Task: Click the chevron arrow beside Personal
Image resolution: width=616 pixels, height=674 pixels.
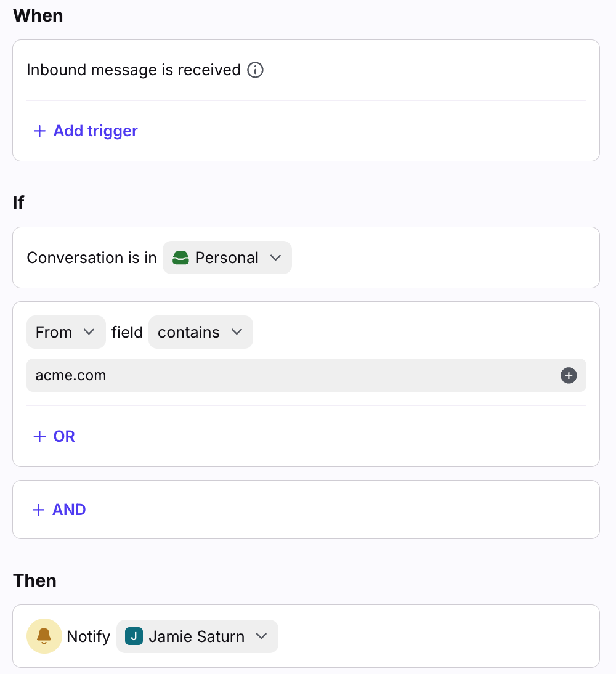Action: [275, 258]
